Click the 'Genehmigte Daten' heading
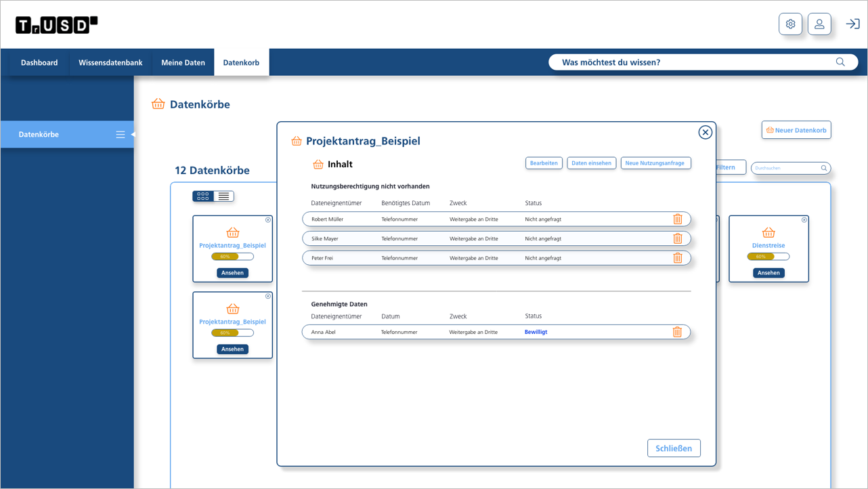This screenshot has width=868, height=489. [339, 304]
